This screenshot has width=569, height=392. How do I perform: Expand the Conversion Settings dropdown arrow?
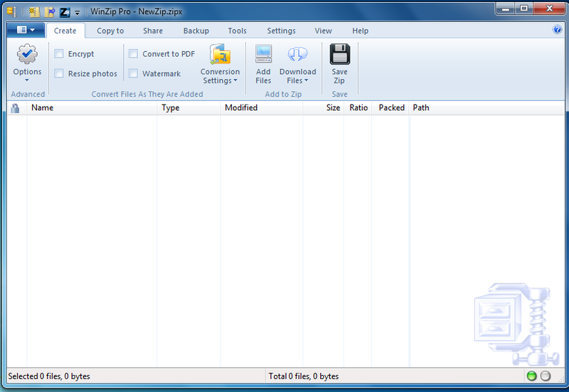(235, 80)
